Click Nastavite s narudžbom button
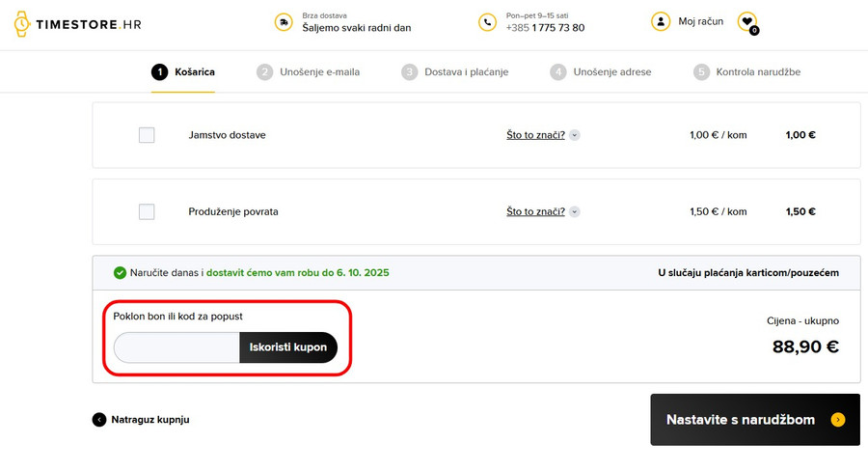The height and width of the screenshot is (471, 868). coord(741,420)
